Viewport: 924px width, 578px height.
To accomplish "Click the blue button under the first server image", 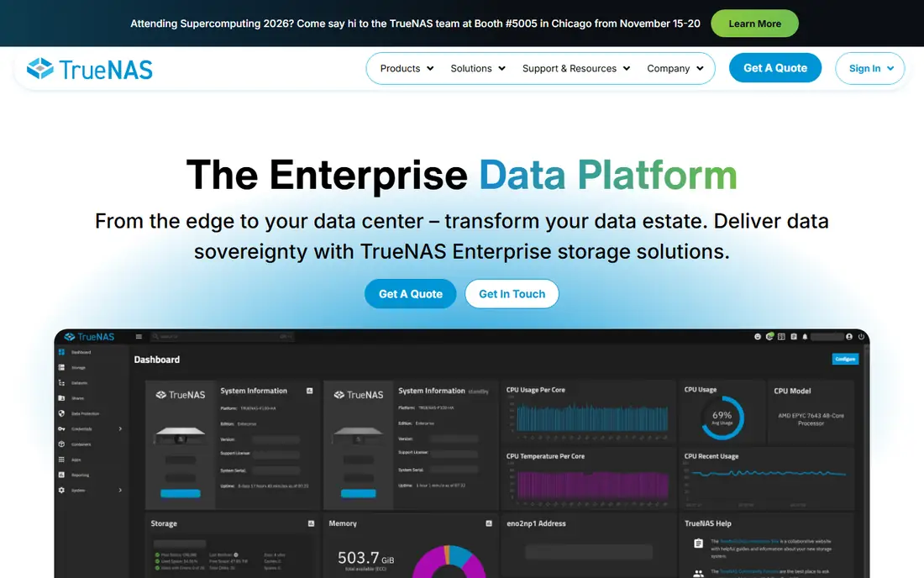I will [181, 494].
